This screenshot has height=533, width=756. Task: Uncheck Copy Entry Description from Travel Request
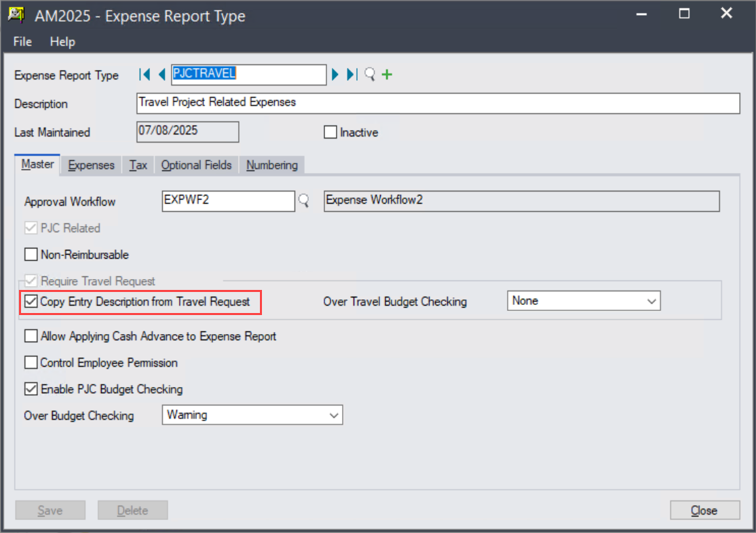coord(31,302)
